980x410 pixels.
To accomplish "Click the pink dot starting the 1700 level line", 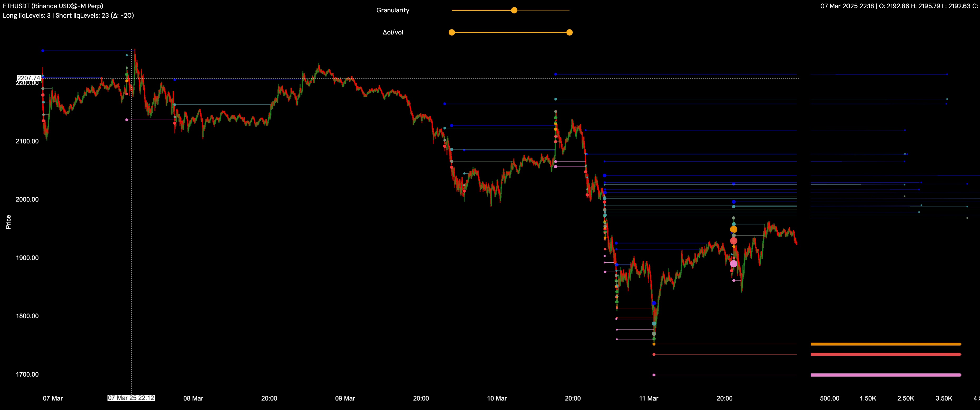I will click(654, 375).
